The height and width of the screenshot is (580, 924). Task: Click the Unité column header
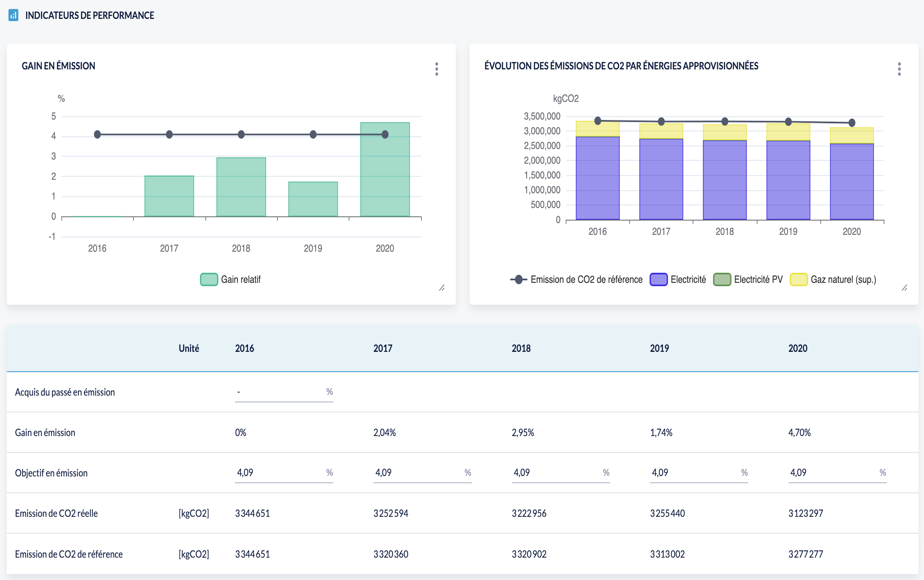tap(189, 348)
